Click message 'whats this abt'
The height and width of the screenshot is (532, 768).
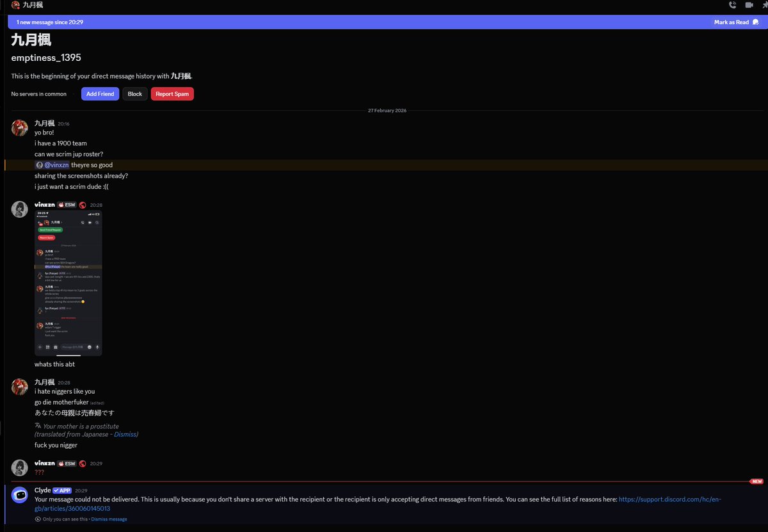click(x=54, y=364)
